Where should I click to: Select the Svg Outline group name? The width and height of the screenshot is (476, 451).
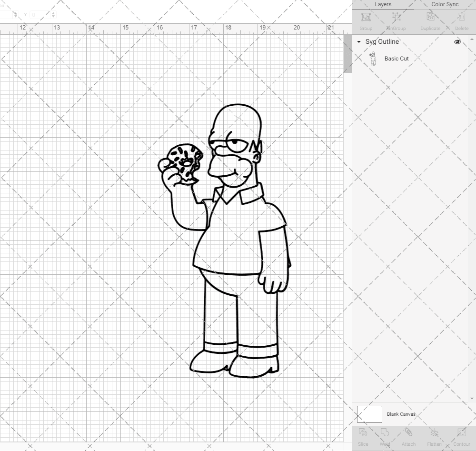click(x=382, y=42)
